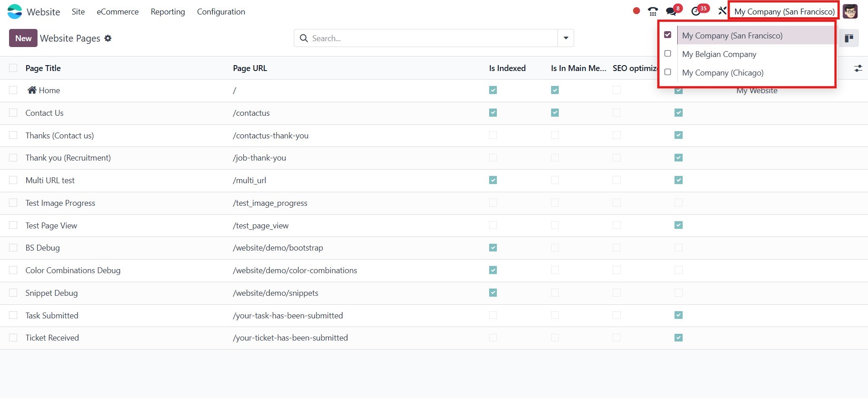The width and height of the screenshot is (868, 398).
Task: Collapse the My Company (San Francisco) company switcher
Action: [784, 12]
